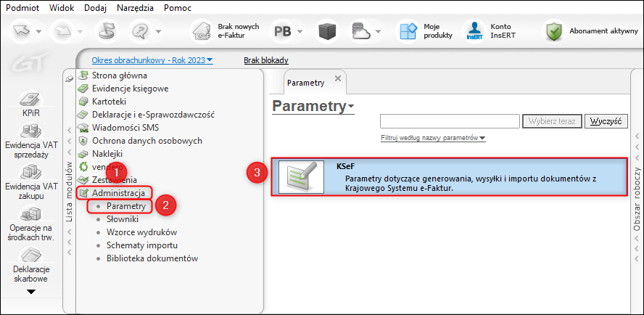Click the back navigation arrow icon
Image resolution: width=644 pixels, height=315 pixels.
pyautogui.click(x=22, y=32)
